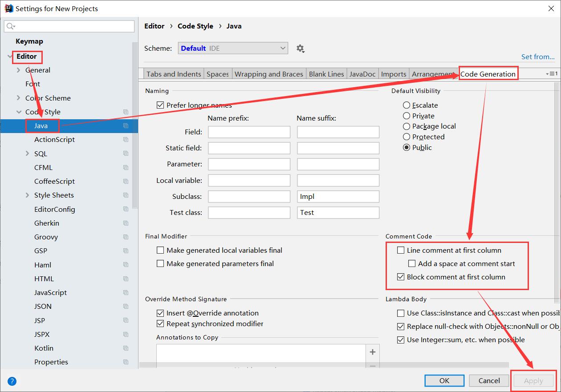Screen dimensions: 561x392
Task: Open scheme actions gear icon
Action: (x=301, y=48)
